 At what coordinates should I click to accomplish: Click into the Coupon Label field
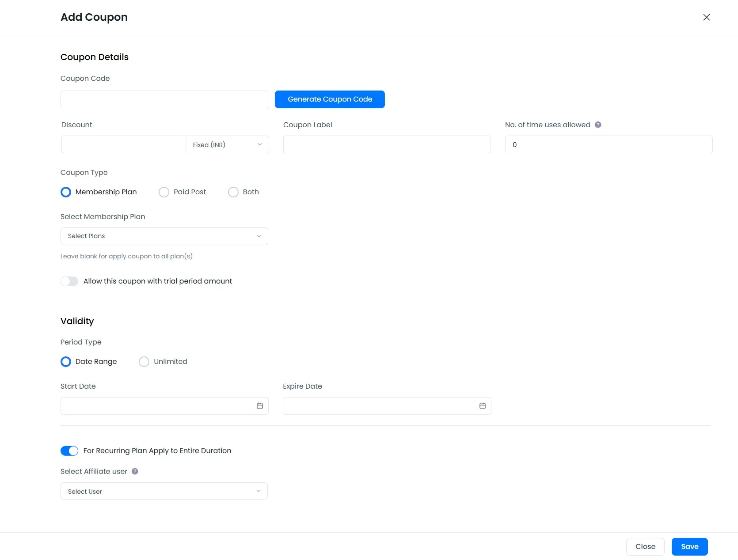click(x=387, y=145)
